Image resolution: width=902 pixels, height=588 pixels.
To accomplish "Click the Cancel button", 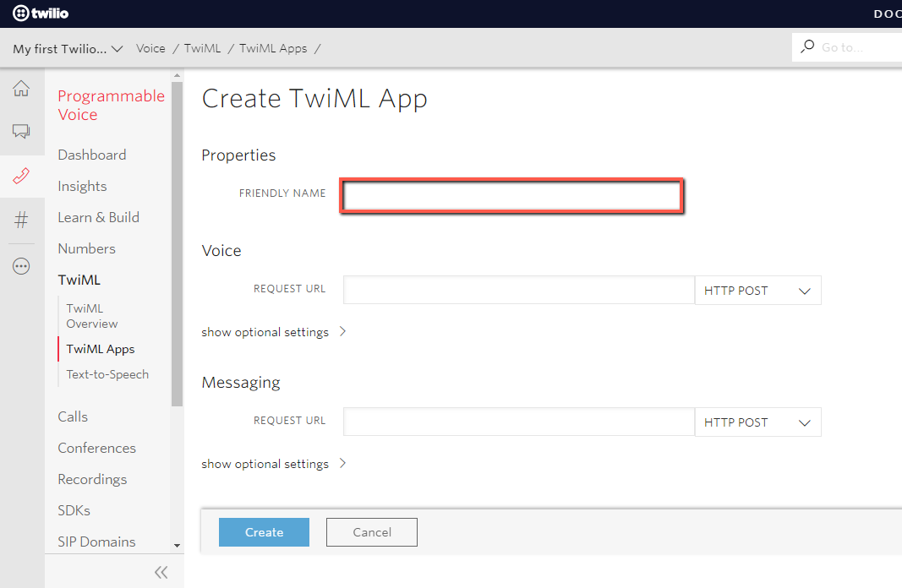I will [x=372, y=532].
